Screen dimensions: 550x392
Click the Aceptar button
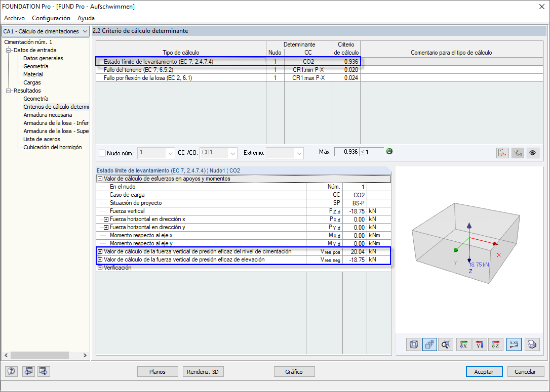click(484, 371)
